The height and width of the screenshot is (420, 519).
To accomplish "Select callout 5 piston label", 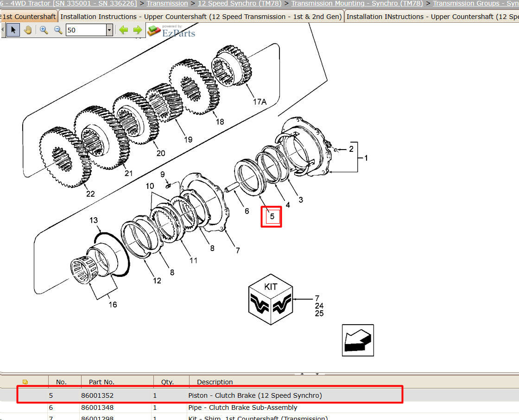I will pyautogui.click(x=272, y=217).
